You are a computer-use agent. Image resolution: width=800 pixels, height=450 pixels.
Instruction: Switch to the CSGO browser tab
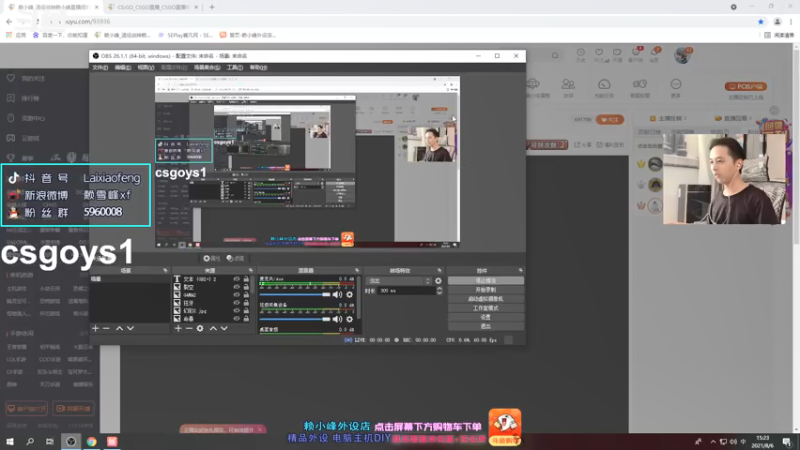click(x=153, y=7)
